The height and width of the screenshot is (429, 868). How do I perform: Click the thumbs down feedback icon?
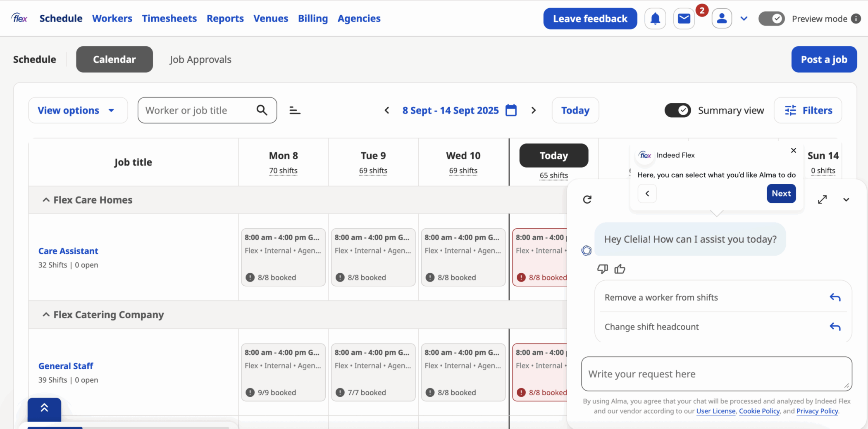click(602, 269)
